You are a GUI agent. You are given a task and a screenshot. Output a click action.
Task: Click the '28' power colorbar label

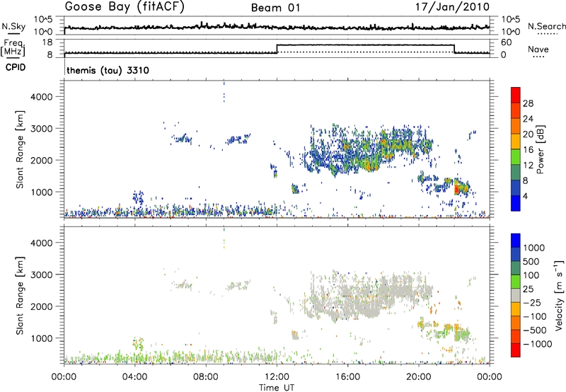point(528,103)
